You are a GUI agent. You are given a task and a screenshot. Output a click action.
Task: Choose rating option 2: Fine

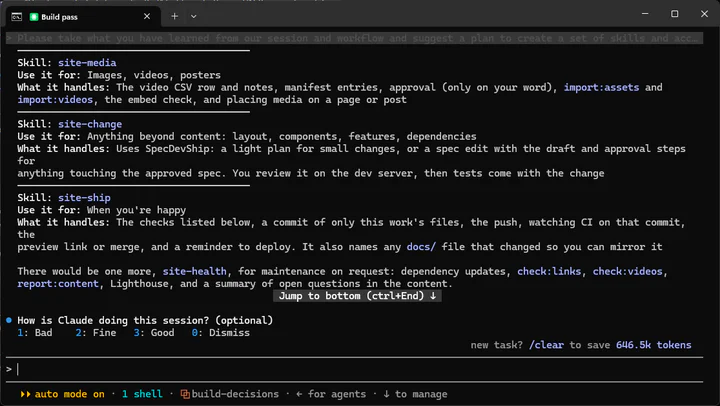[96, 333]
